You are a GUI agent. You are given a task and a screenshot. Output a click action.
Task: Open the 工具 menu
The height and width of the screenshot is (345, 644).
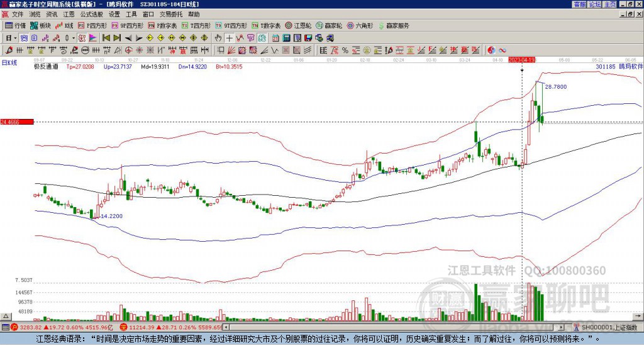pos(131,14)
